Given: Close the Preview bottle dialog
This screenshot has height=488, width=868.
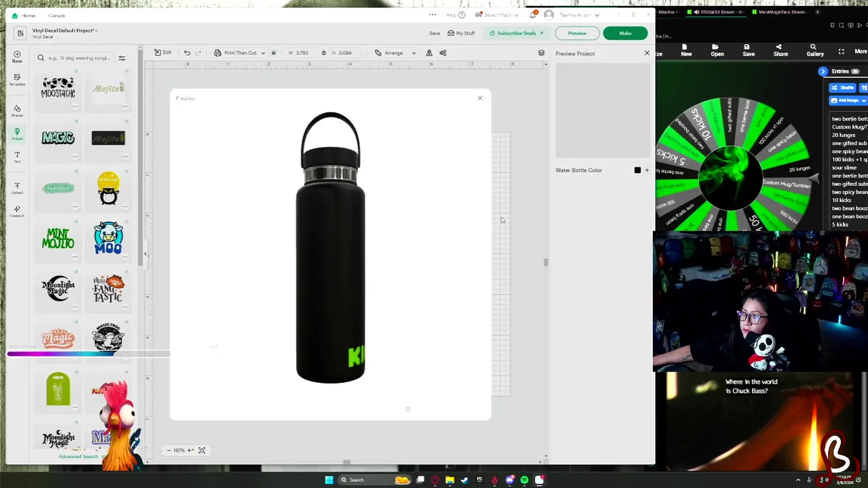Looking at the screenshot, I should tap(480, 98).
